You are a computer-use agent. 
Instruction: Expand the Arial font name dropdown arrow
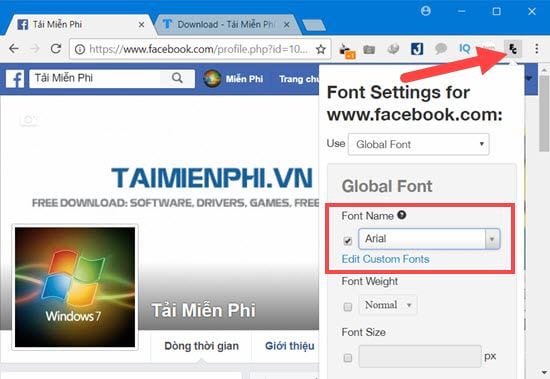492,239
